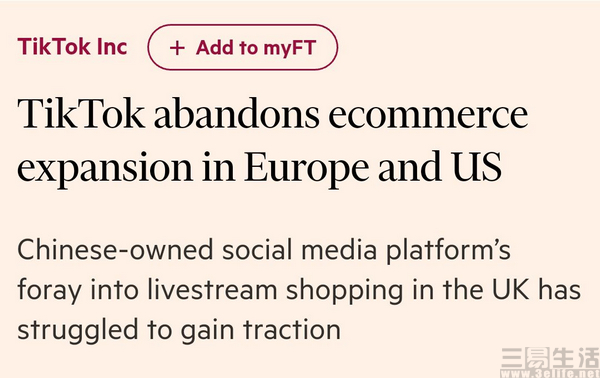Viewport: 600px width, 378px height.
Task: Click the word US ending the headline
Action: [x=477, y=167]
